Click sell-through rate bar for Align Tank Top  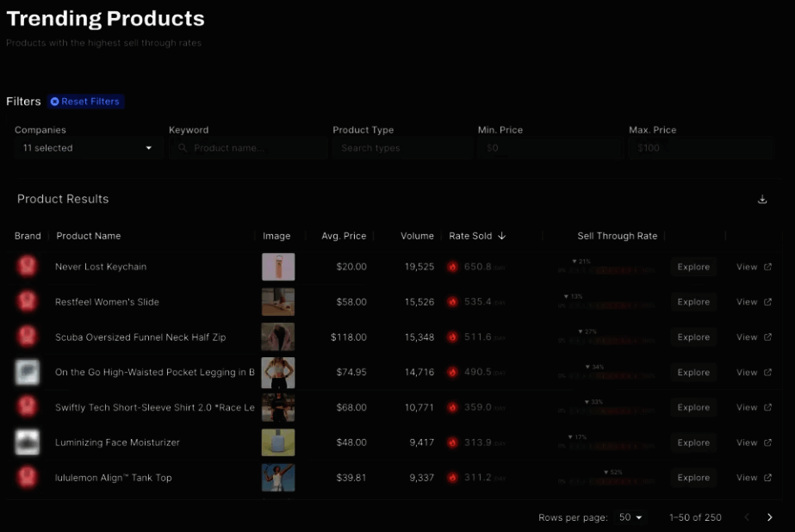612,479
